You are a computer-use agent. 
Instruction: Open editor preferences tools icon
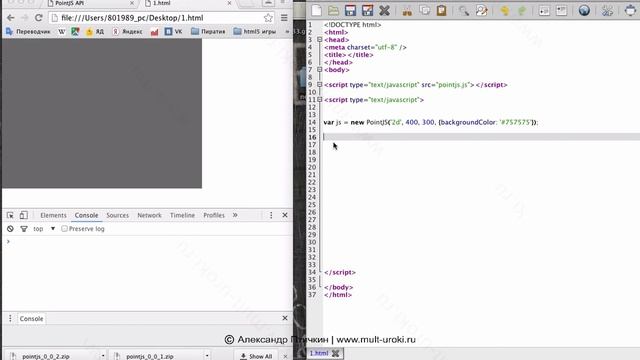(607, 10)
